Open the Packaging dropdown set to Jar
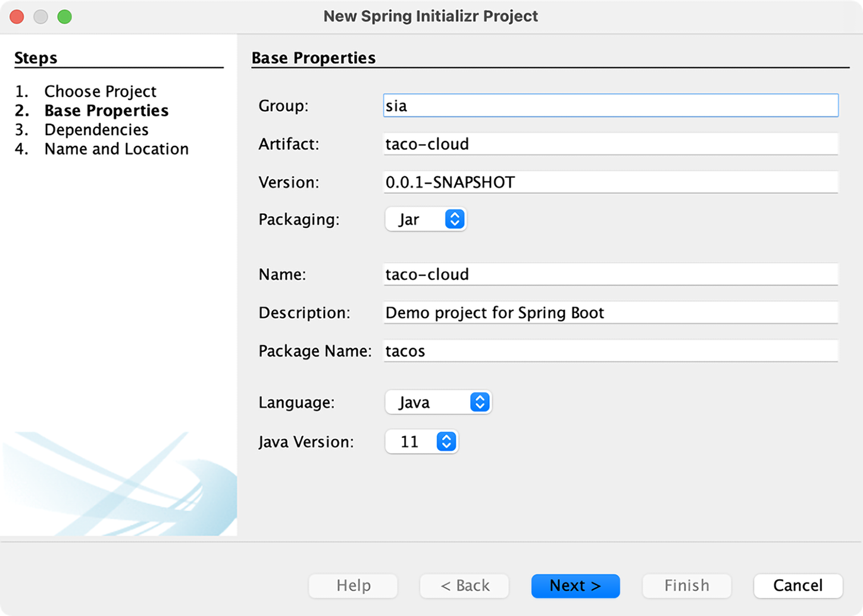The height and width of the screenshot is (616, 863). (426, 220)
